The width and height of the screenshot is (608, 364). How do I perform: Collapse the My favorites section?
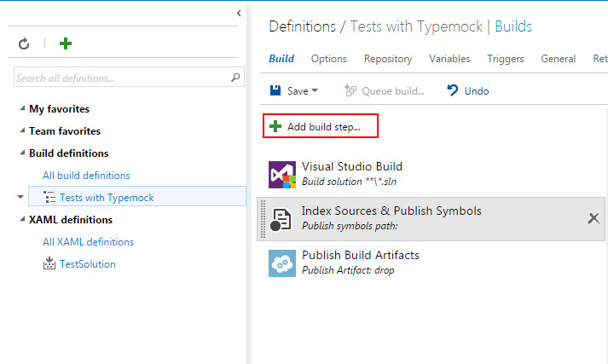(21, 109)
